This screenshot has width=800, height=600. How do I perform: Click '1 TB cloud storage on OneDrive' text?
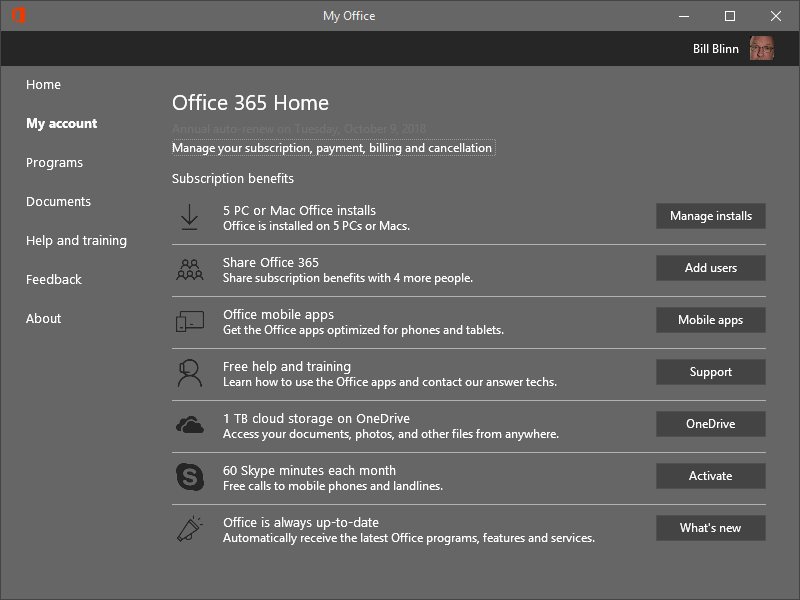(316, 418)
